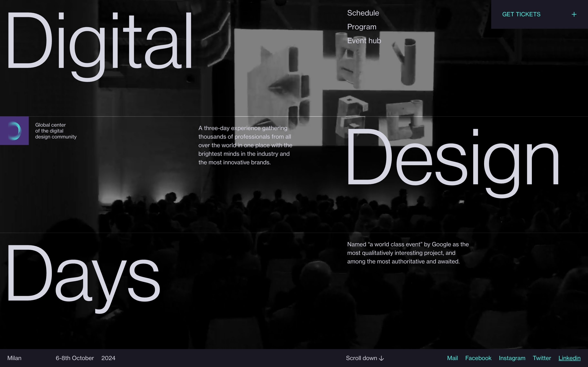The width and height of the screenshot is (588, 367).
Task: Click the plus icon beside Get Tickets
Action: pos(574,14)
